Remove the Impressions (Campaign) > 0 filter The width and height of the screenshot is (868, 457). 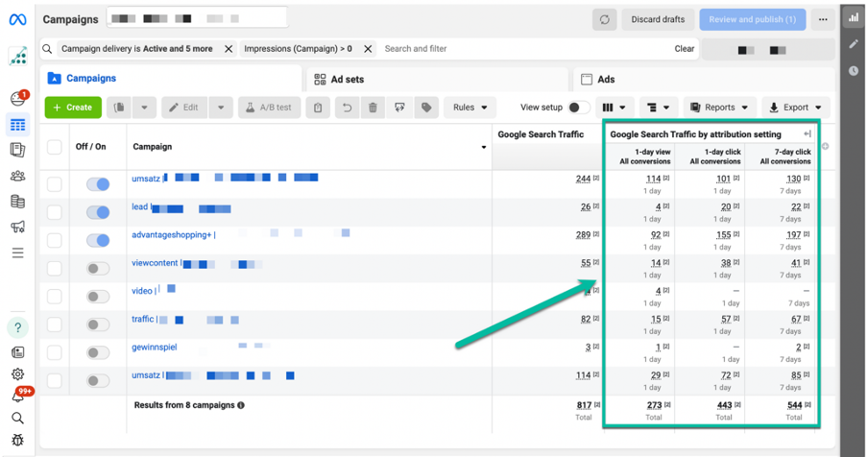tap(368, 49)
